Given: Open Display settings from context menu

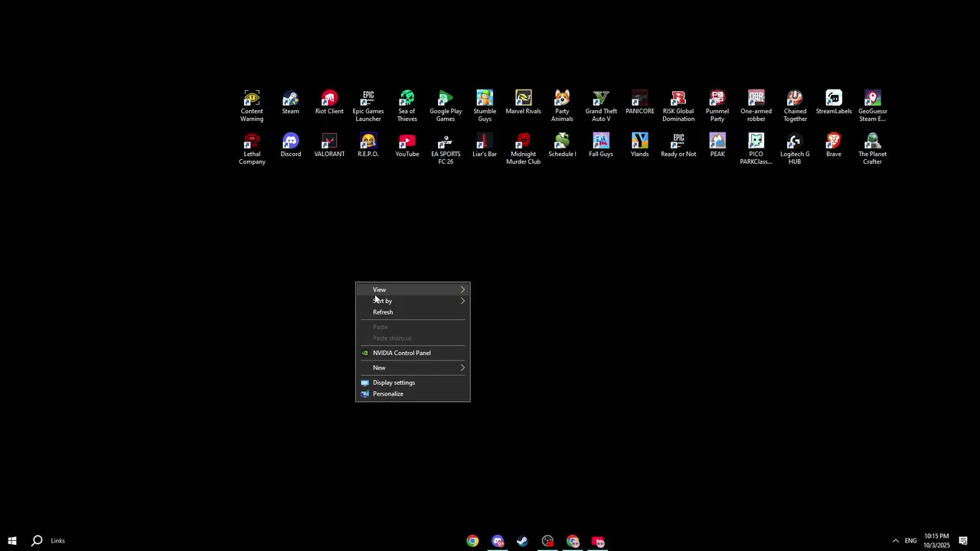Looking at the screenshot, I should [413, 383].
